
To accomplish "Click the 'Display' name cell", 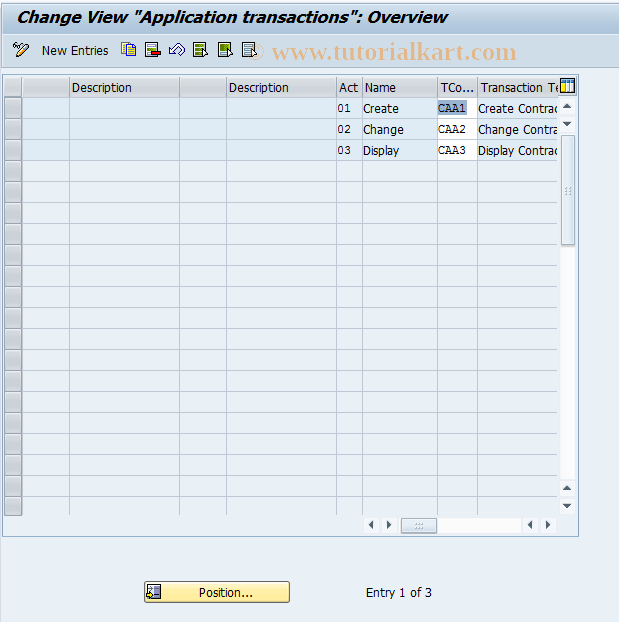I will [400, 150].
